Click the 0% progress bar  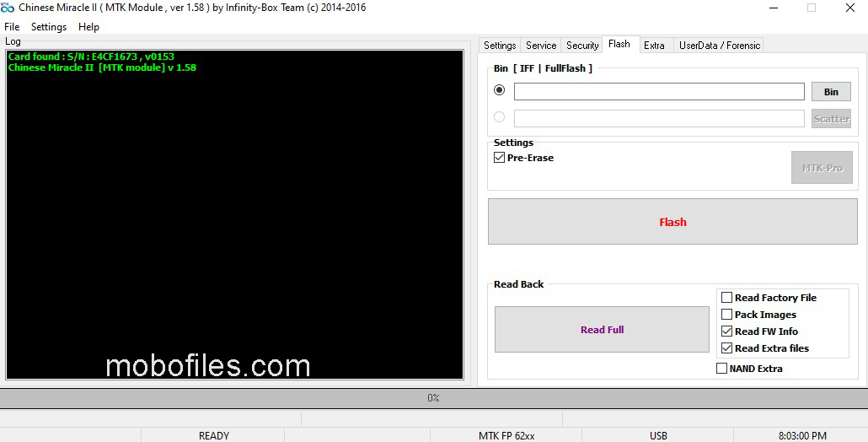tap(433, 398)
